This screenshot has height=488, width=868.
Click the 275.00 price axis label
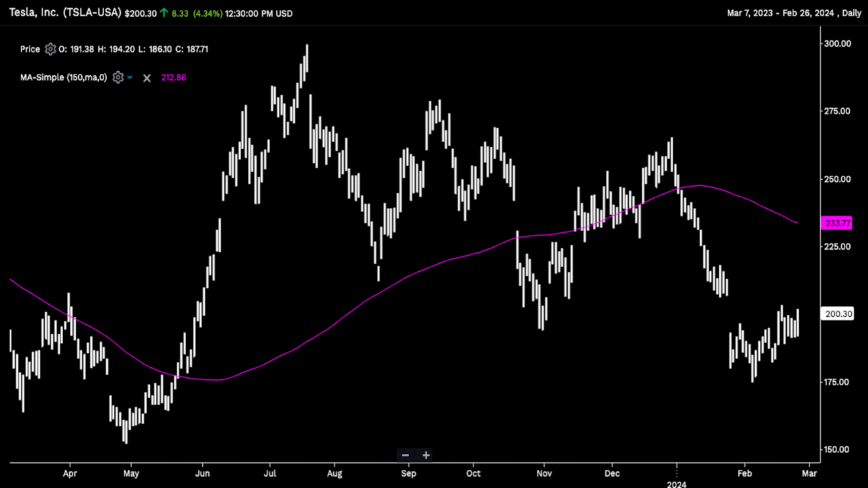pyautogui.click(x=838, y=111)
